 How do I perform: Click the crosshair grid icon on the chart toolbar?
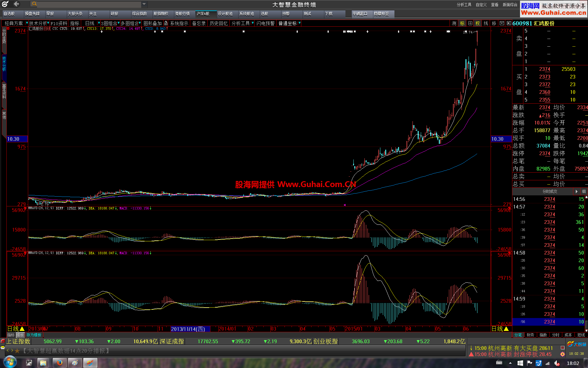click(x=470, y=23)
